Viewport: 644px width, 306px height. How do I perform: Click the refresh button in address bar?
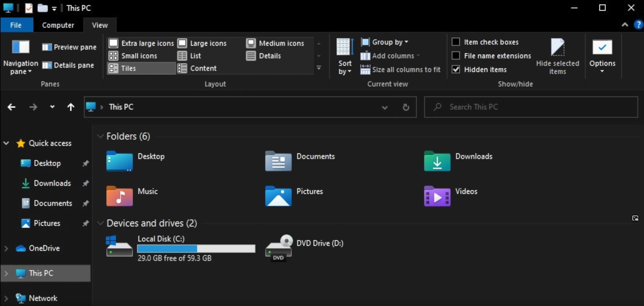point(406,107)
